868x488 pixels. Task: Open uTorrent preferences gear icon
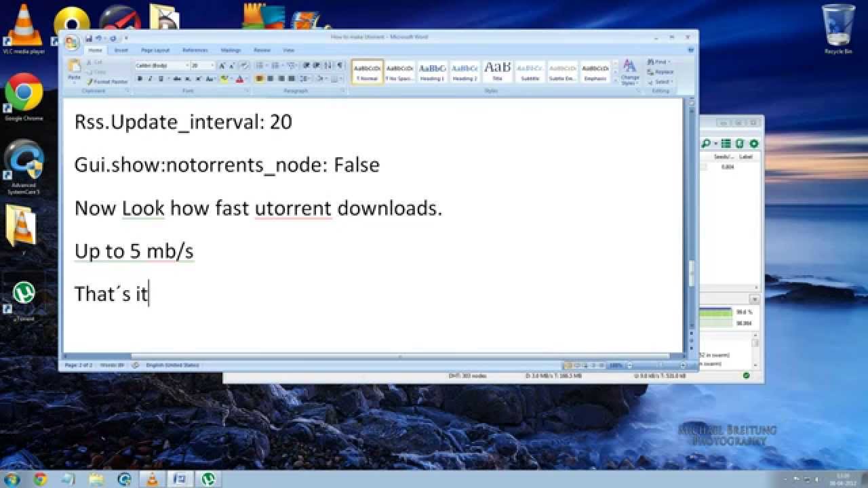[753, 144]
